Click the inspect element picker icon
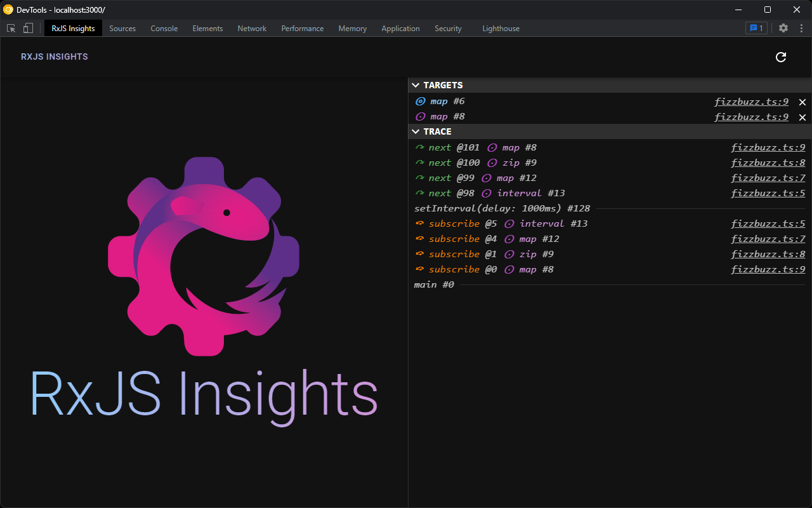 coord(11,28)
